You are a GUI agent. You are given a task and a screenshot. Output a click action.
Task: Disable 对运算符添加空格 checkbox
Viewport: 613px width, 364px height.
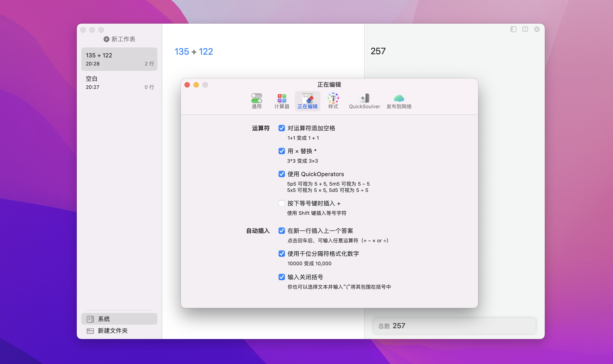pyautogui.click(x=282, y=128)
